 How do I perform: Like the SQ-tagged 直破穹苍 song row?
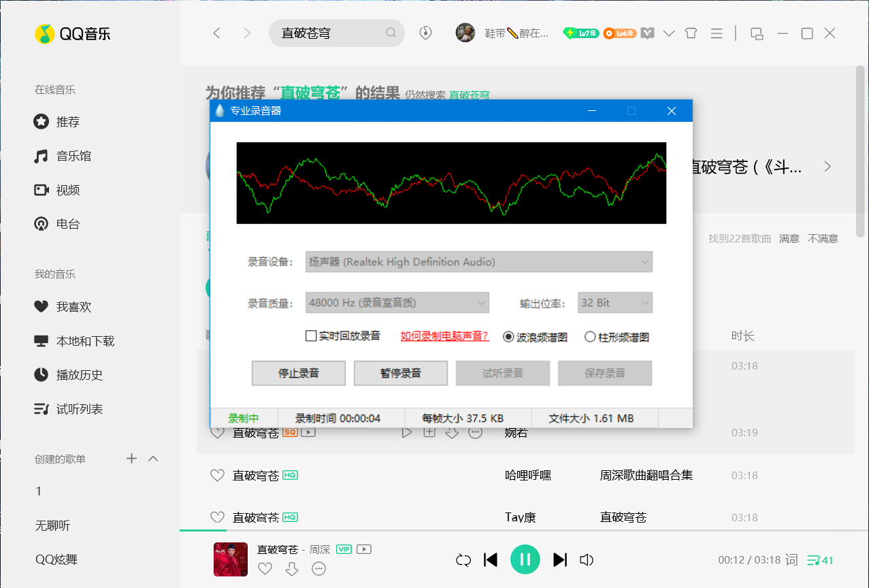pyautogui.click(x=217, y=432)
